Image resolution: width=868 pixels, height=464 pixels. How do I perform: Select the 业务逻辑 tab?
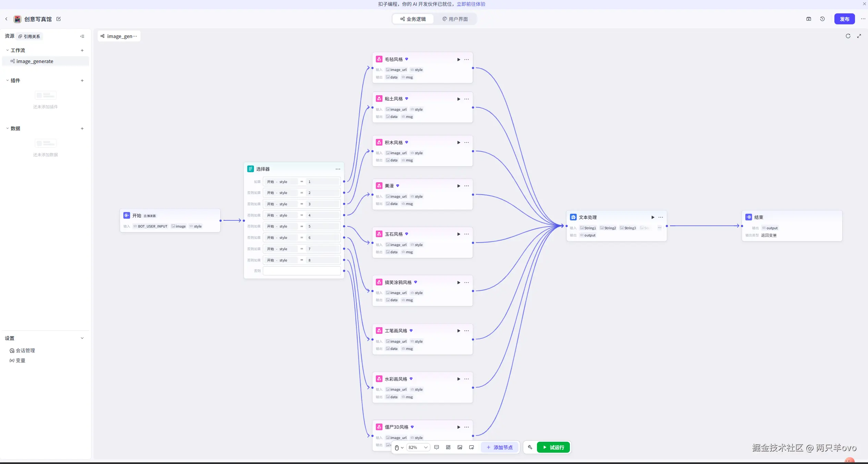pyautogui.click(x=413, y=19)
